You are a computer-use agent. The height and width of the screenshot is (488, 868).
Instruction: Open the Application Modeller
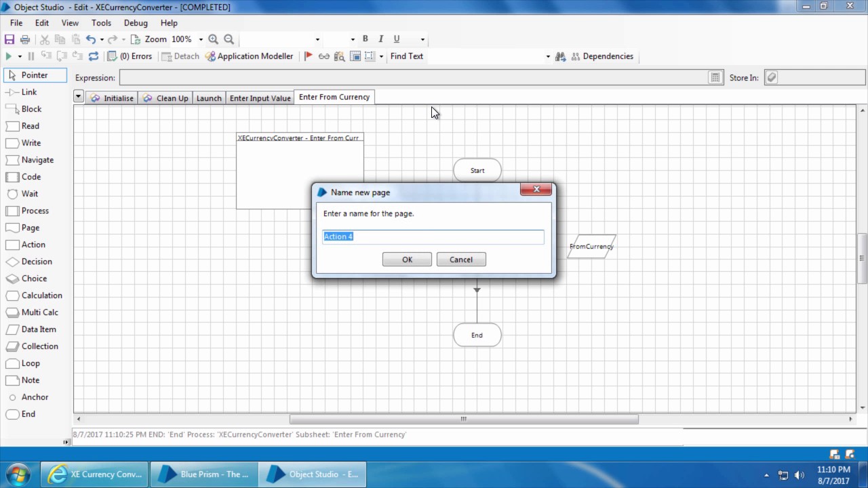tap(249, 56)
